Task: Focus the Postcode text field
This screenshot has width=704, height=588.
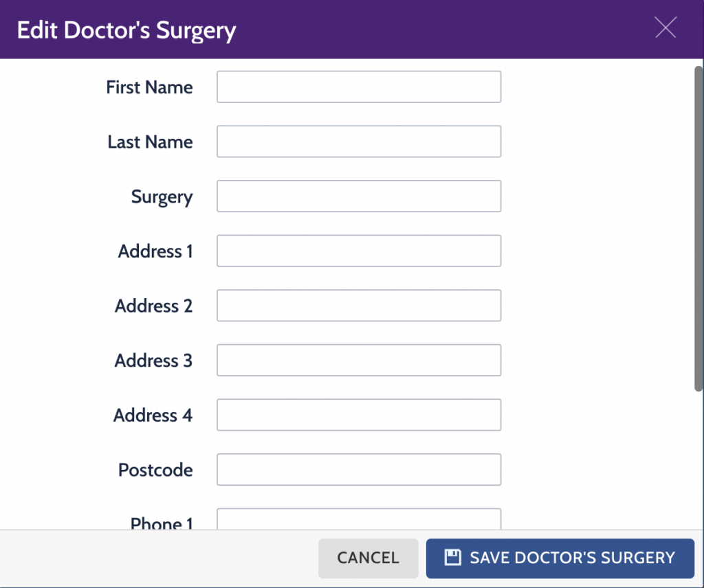Action: [359, 470]
